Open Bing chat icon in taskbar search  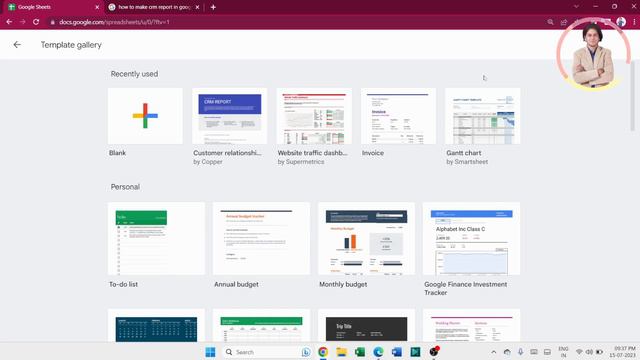pos(306,352)
